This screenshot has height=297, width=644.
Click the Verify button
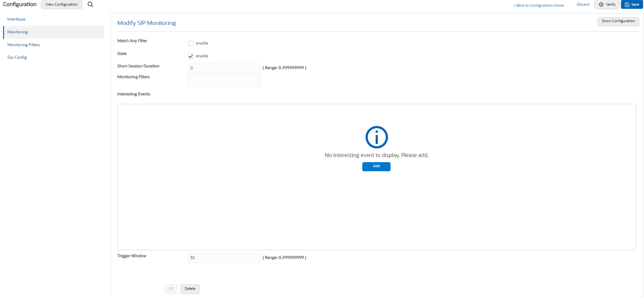(607, 5)
